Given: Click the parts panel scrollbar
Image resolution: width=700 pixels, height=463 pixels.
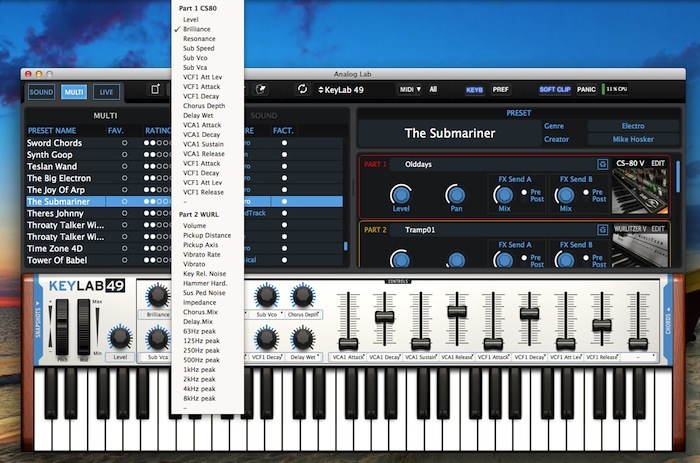Looking at the screenshot, I should click(x=678, y=177).
